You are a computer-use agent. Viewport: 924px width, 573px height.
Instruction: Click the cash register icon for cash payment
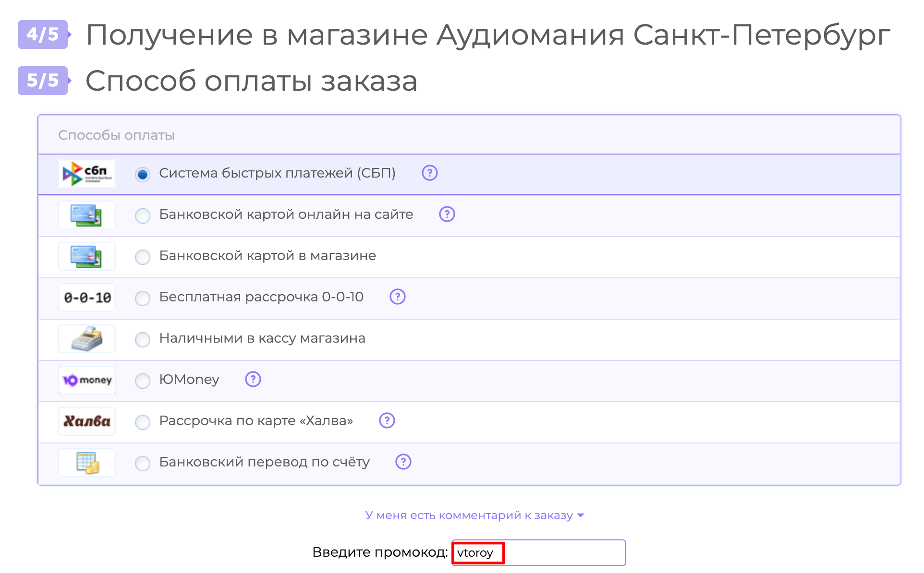tap(86, 338)
